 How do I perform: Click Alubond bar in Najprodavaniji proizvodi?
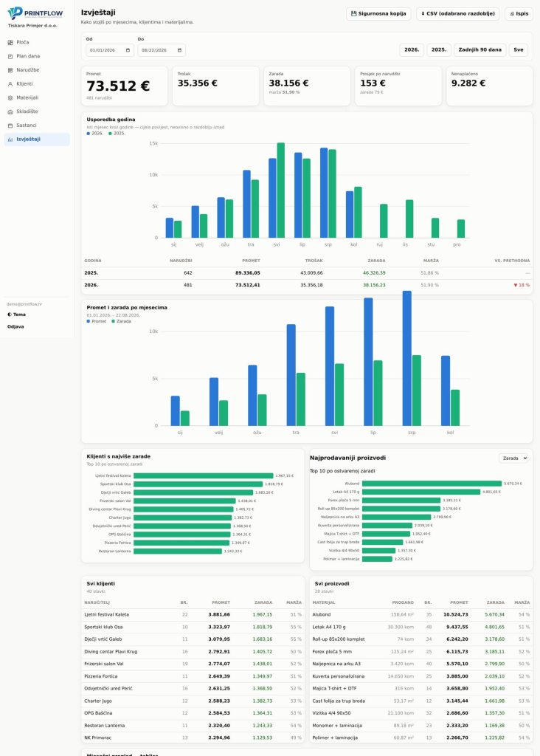(432, 483)
